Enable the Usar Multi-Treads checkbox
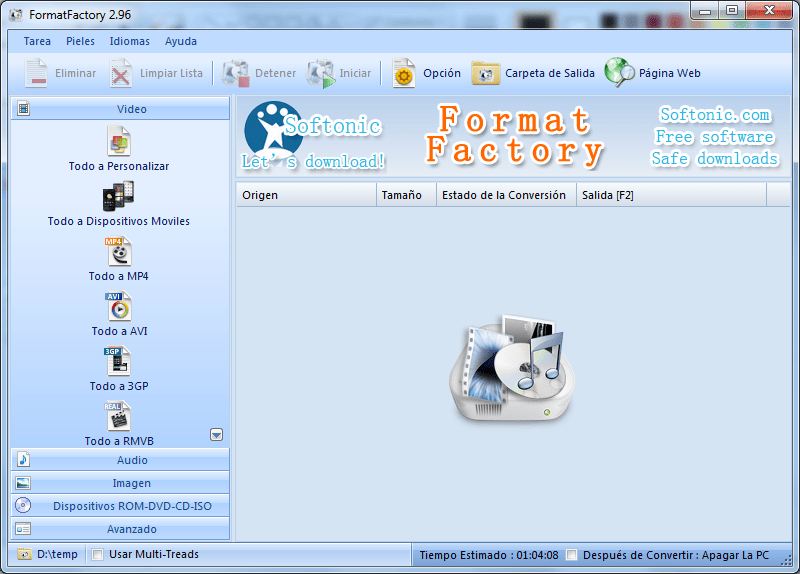 [97, 555]
